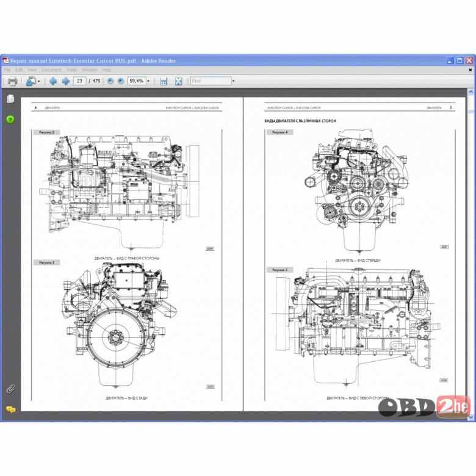Click the vertical scrollbar down arrow

[471, 417]
